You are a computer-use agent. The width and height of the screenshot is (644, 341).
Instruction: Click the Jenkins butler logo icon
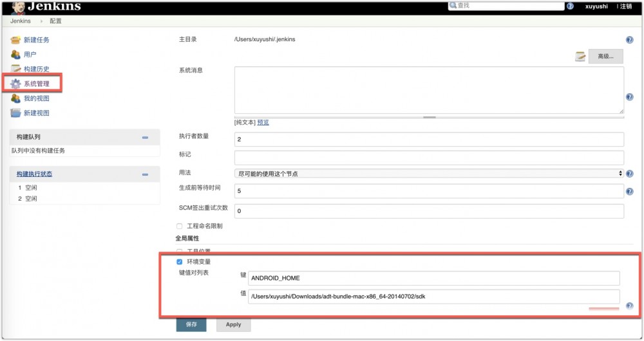18,8
